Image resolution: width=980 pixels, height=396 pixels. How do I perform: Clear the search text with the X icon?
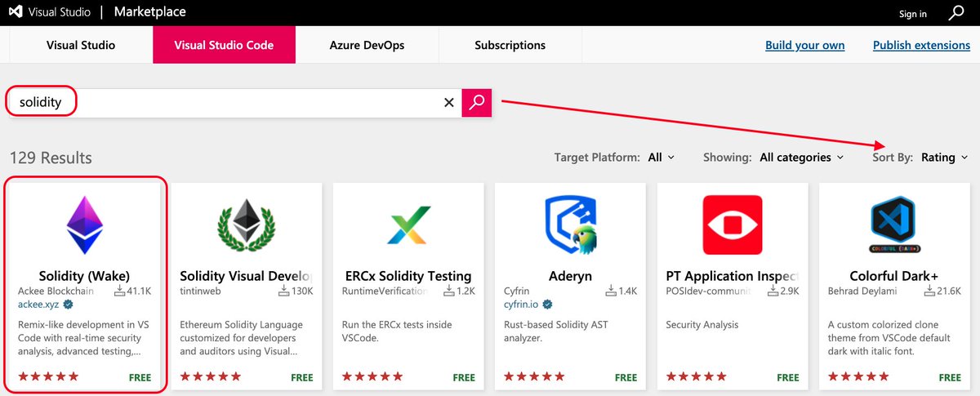pyautogui.click(x=448, y=102)
